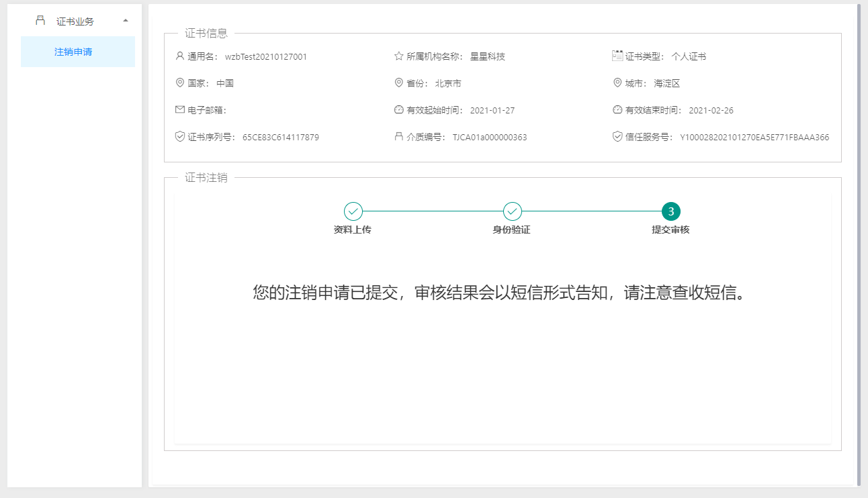Click the trust service number value
The height and width of the screenshot is (498, 868).
coord(754,138)
